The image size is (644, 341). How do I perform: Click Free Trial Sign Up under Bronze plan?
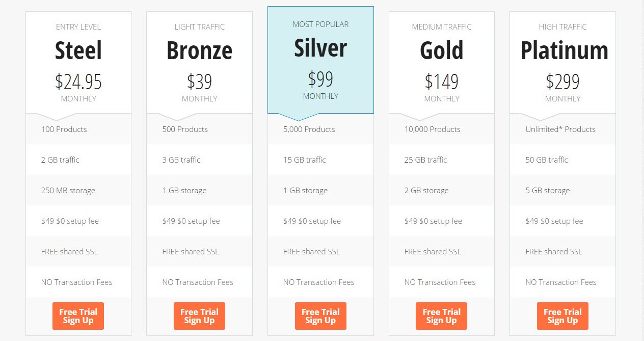pos(199,316)
